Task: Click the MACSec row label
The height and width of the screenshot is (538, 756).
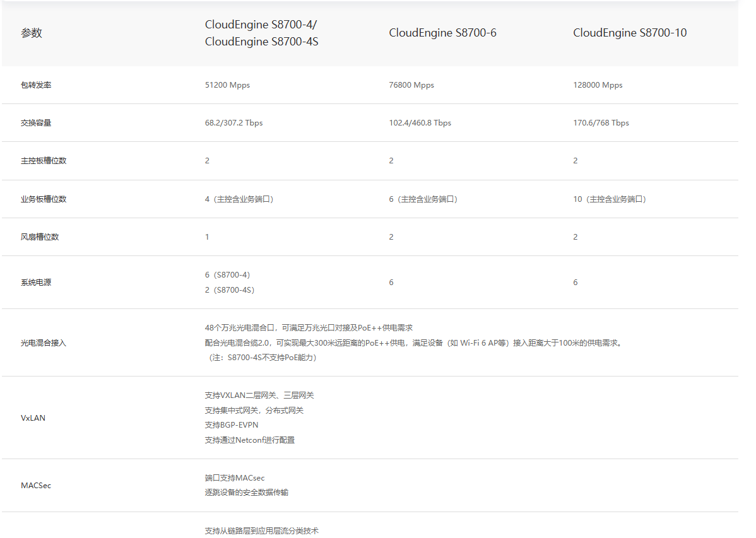Action: click(36, 486)
